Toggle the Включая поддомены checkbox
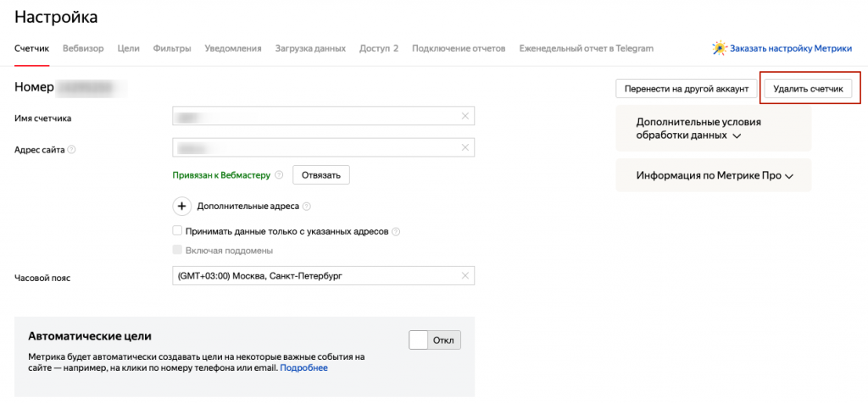Screen dimensions: 868x403 177,251
